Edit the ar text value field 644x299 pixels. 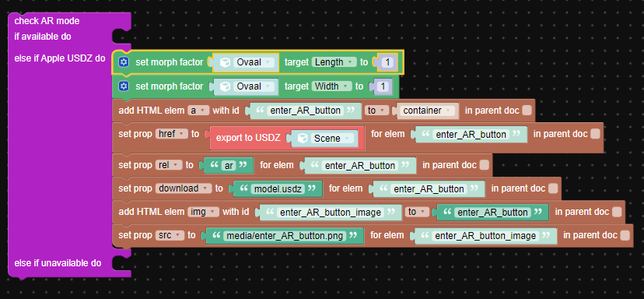coord(229,165)
